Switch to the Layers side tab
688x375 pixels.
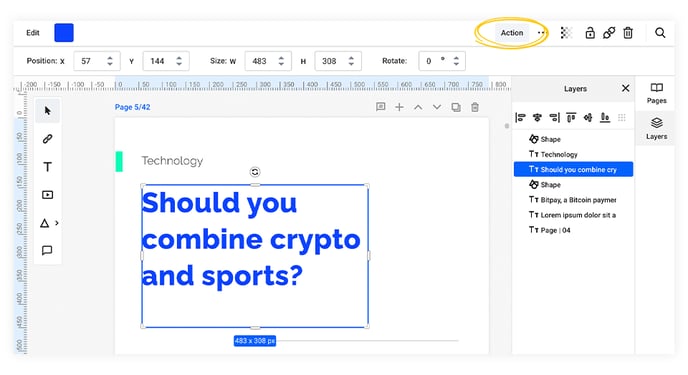pos(656,128)
